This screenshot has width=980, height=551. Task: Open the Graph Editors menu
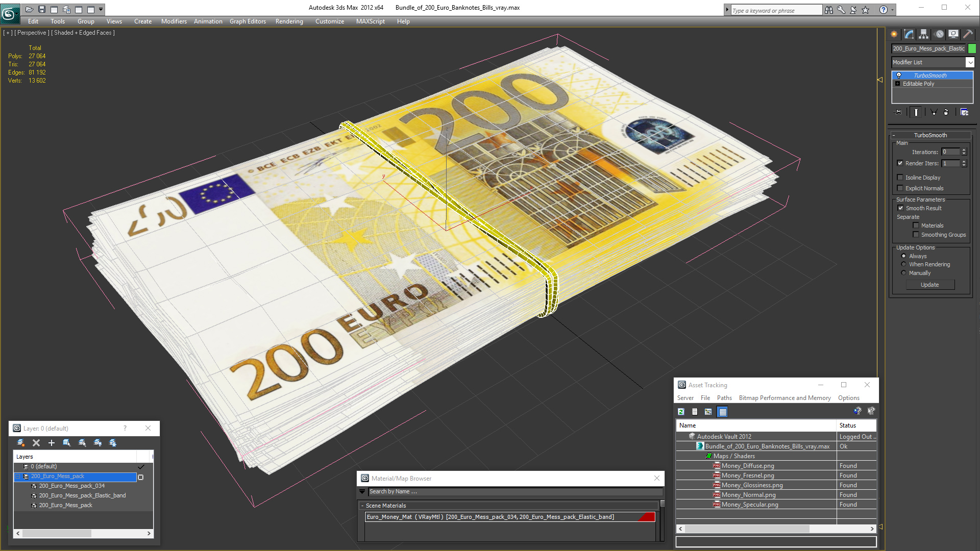(x=248, y=21)
